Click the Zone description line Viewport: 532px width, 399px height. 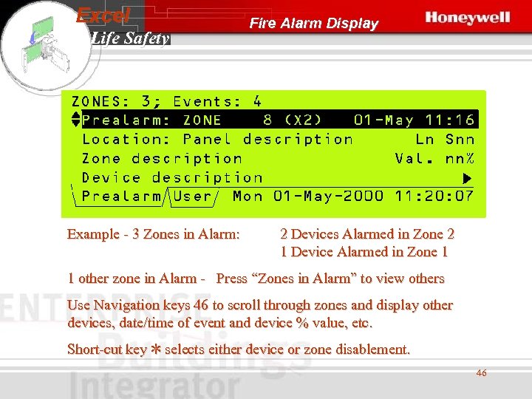click(162, 158)
